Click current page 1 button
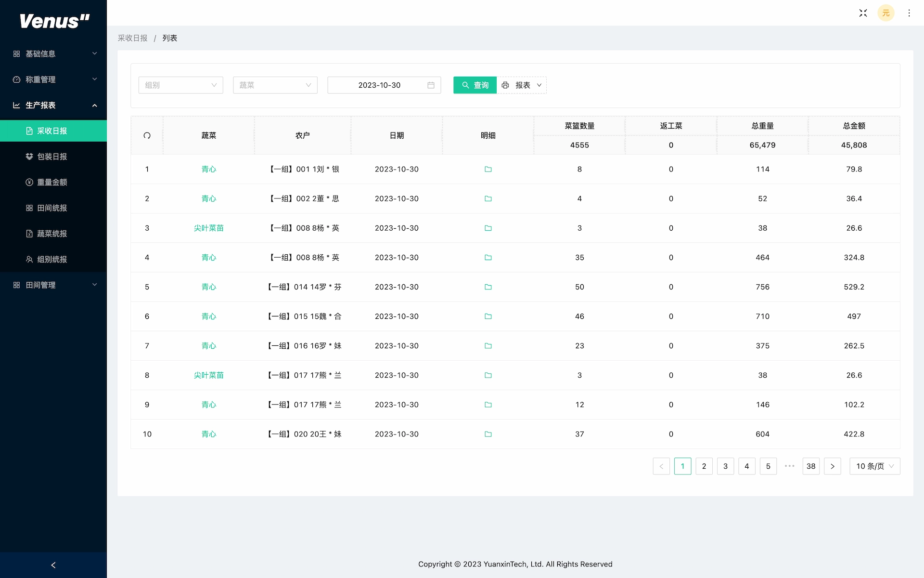924x578 pixels. [682, 466]
